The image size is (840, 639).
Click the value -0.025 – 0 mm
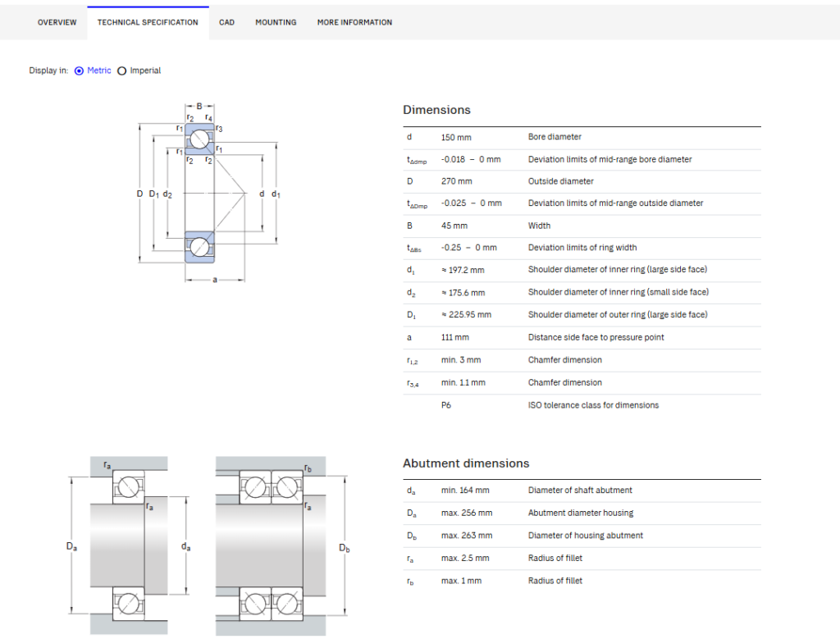point(472,203)
